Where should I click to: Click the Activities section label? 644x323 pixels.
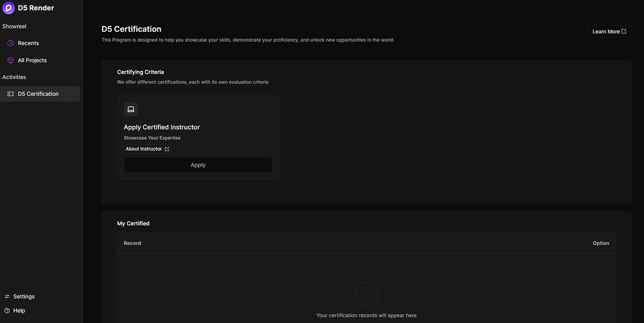point(14,77)
